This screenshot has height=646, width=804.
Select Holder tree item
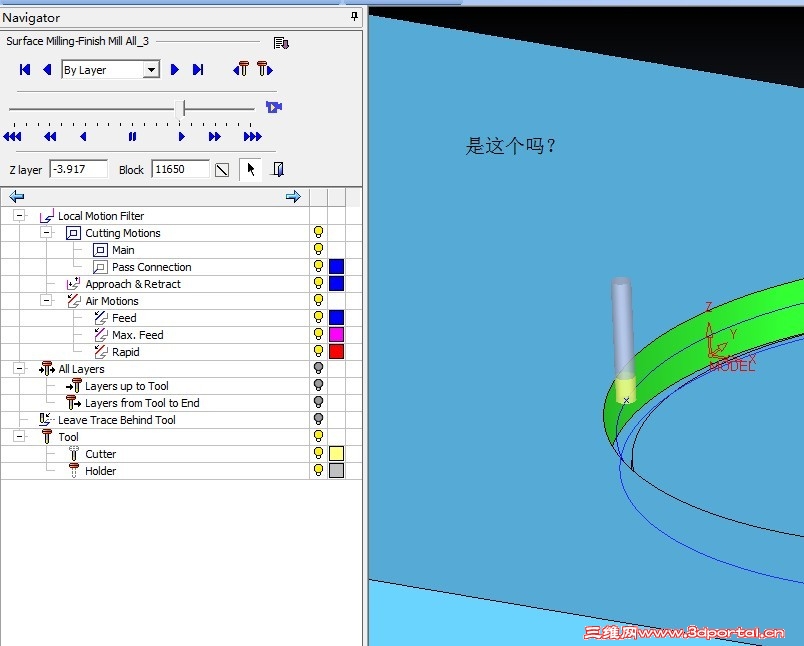tap(100, 471)
